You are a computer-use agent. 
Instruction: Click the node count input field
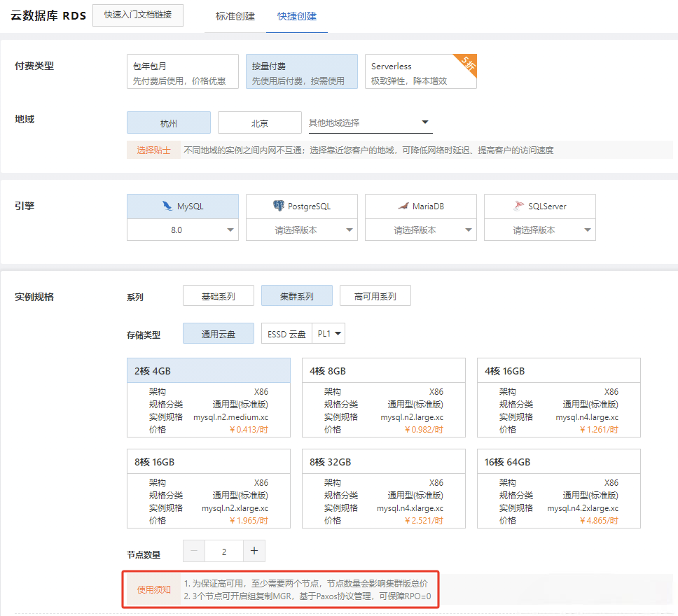coord(224,551)
